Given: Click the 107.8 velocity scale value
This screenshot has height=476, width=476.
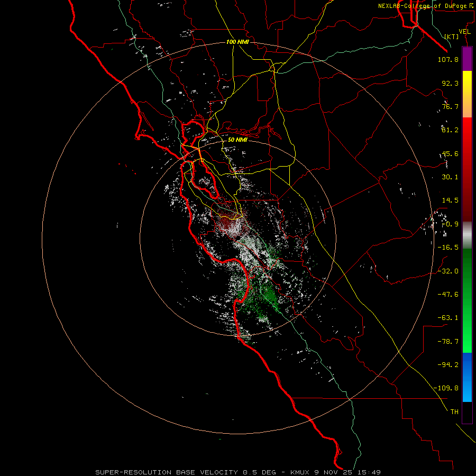Looking at the screenshot, I should (x=448, y=59).
